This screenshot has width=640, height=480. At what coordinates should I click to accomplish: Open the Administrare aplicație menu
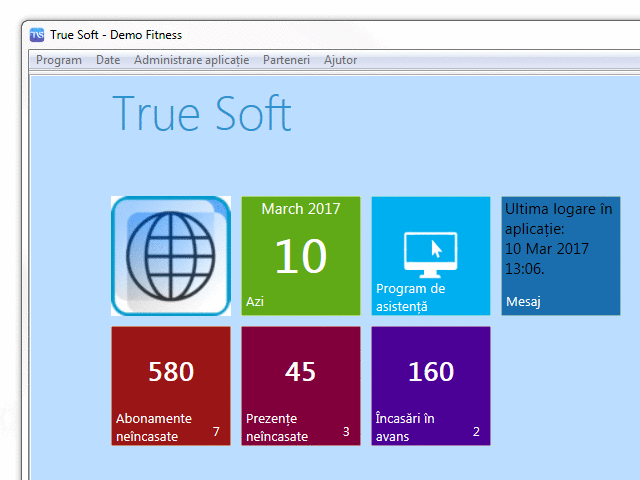[191, 60]
